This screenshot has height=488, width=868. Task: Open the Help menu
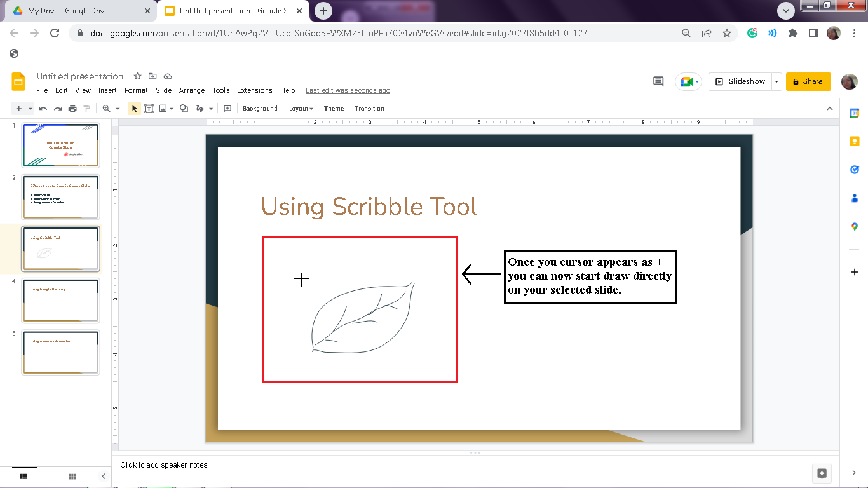click(x=288, y=90)
